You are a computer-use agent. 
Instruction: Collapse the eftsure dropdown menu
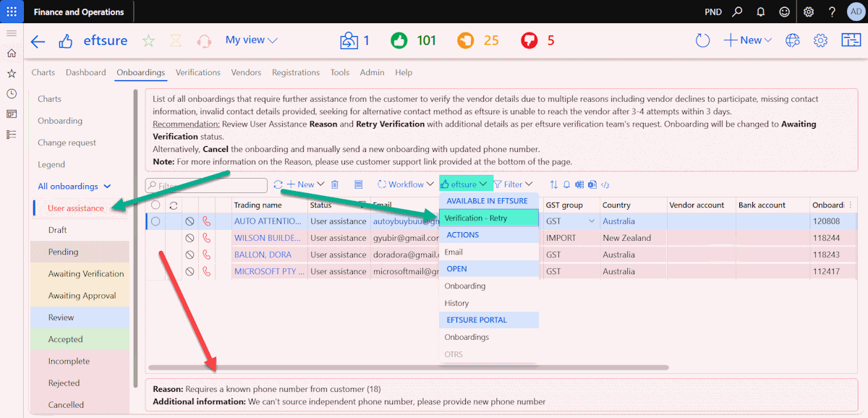tap(464, 184)
